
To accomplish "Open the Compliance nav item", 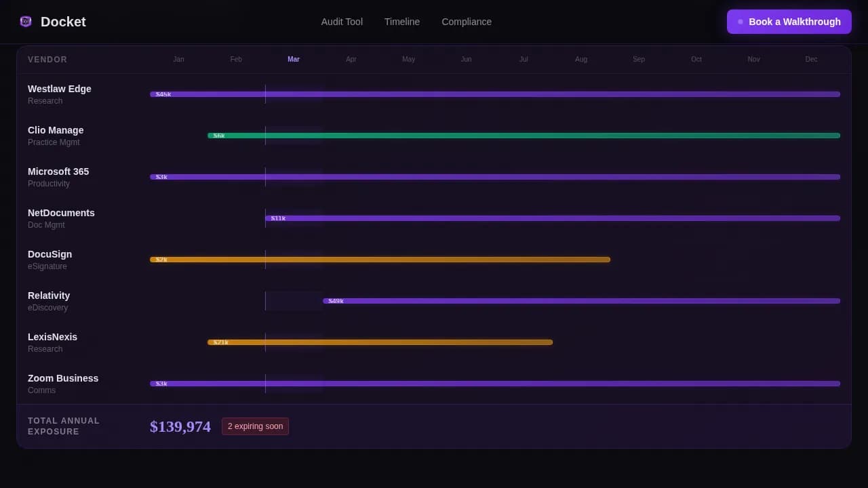I will (467, 22).
